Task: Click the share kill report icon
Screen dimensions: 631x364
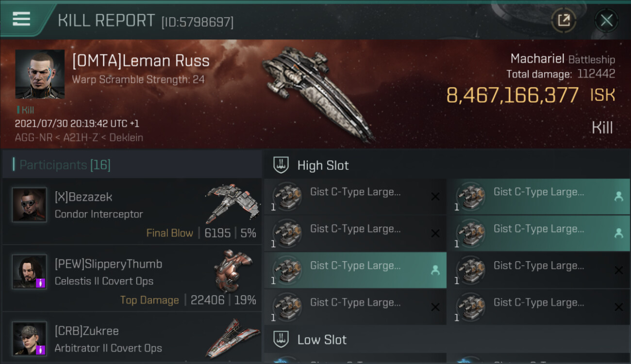Action: pos(563,20)
